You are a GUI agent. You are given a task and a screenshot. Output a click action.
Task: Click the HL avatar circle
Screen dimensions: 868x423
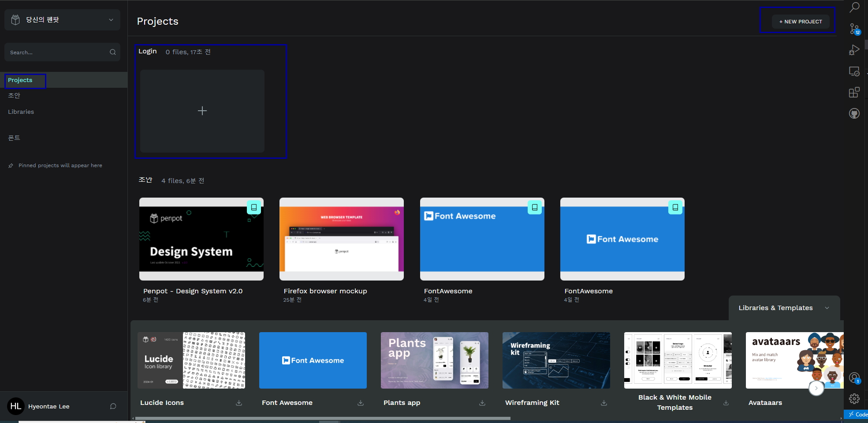point(16,406)
